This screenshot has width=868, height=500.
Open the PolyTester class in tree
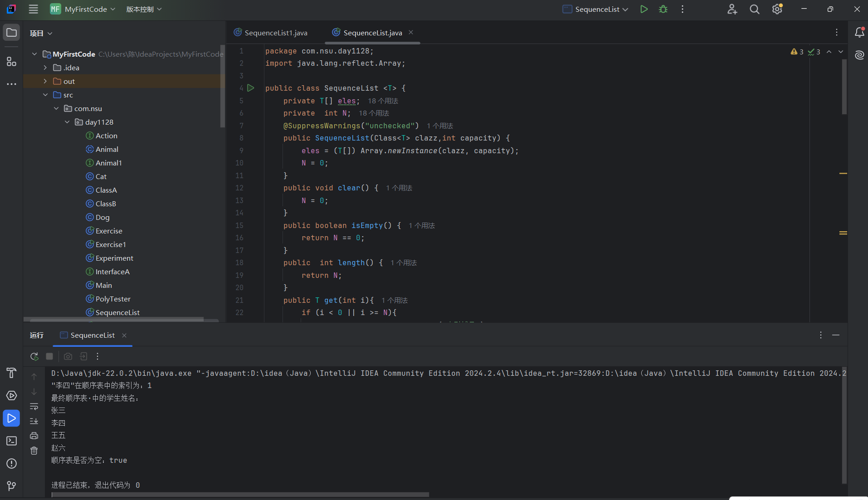(x=113, y=299)
